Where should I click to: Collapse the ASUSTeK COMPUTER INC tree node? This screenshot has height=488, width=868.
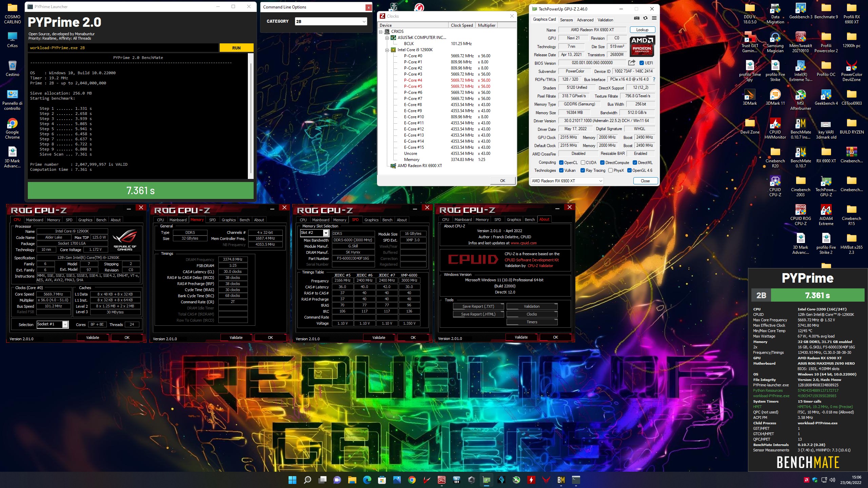387,38
